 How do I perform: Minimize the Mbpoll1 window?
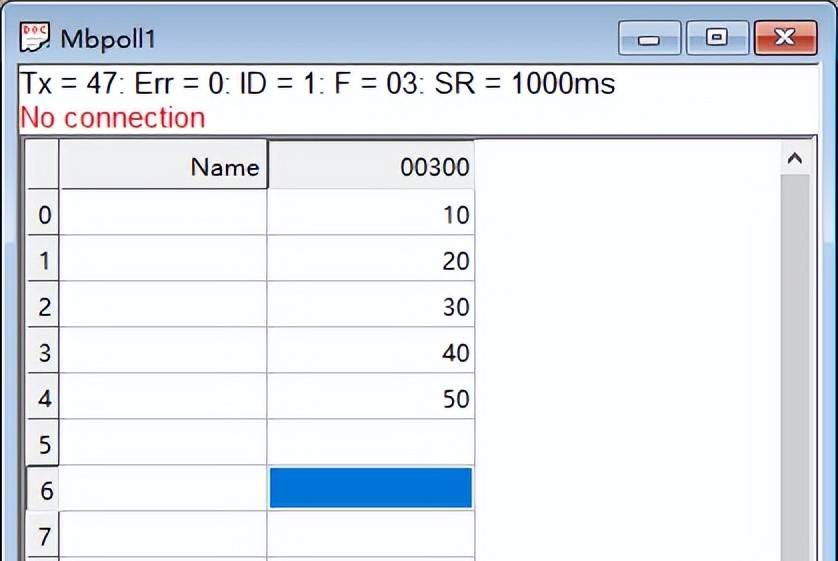(649, 39)
